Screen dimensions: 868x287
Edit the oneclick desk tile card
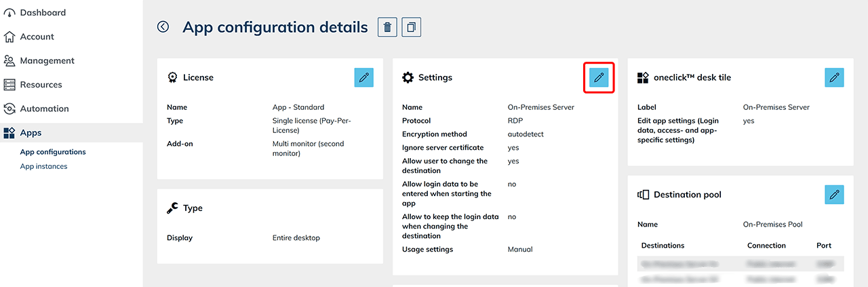(834, 77)
